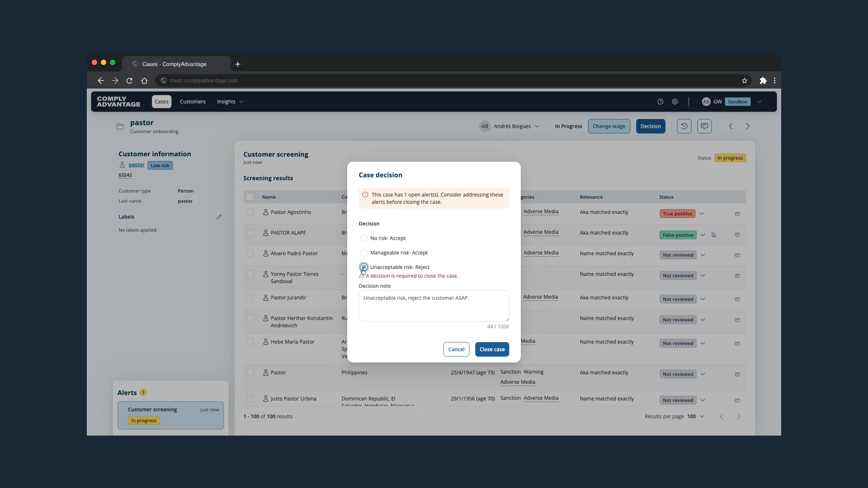Open account dropdown next to Sandbox
The width and height of the screenshot is (868, 488).
(759, 102)
